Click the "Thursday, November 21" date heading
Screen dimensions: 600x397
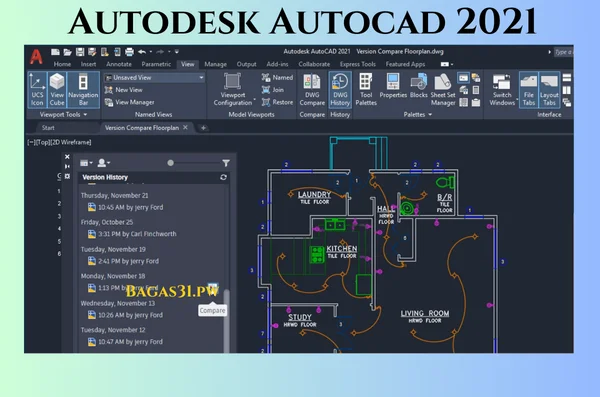(114, 196)
